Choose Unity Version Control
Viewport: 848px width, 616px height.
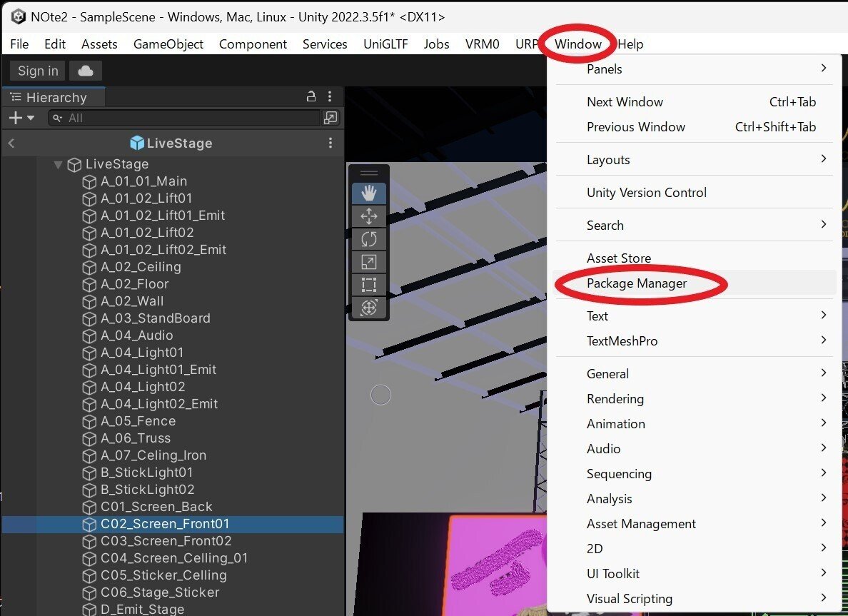696,192
